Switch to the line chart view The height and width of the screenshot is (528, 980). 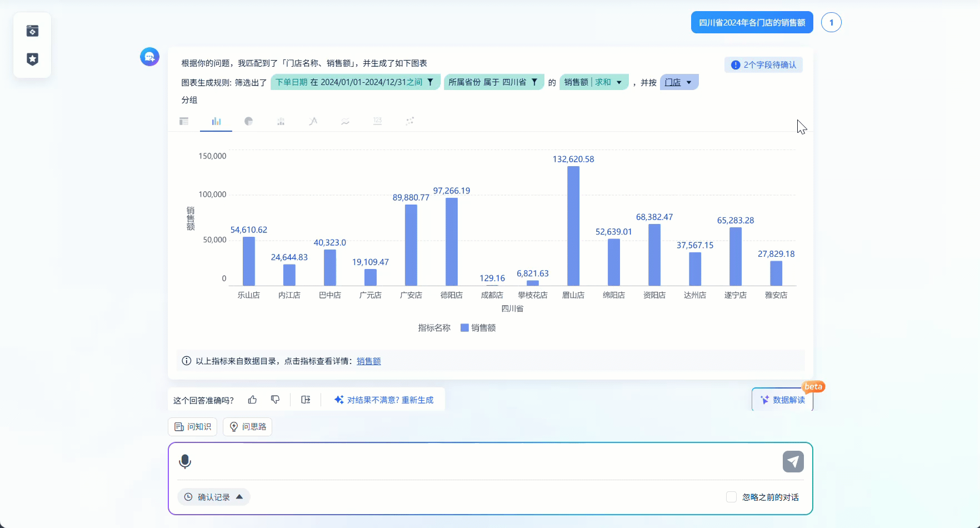[313, 121]
